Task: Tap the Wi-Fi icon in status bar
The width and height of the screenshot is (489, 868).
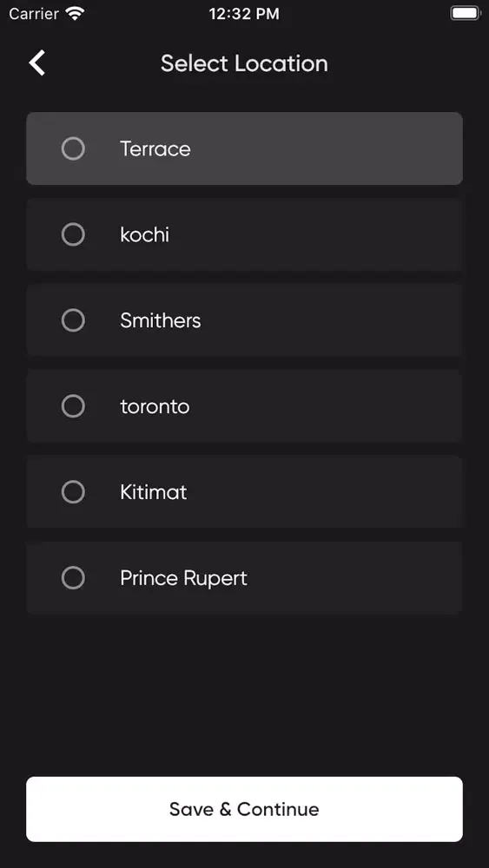Action: (x=74, y=14)
